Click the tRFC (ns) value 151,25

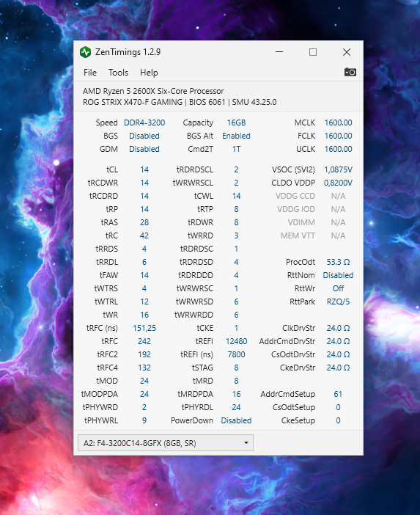tap(144, 328)
